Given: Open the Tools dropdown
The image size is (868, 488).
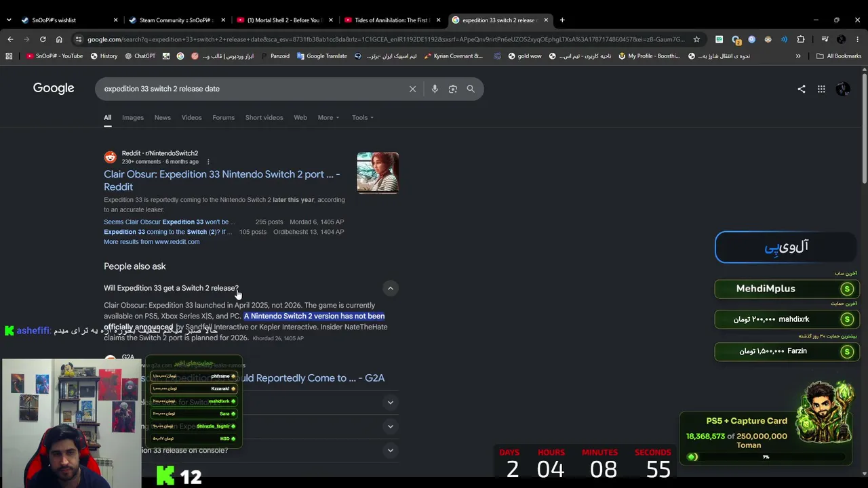Looking at the screenshot, I should point(363,117).
